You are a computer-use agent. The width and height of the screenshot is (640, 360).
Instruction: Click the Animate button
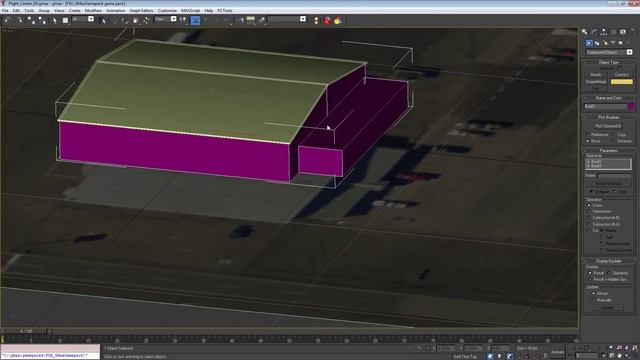[558, 352]
